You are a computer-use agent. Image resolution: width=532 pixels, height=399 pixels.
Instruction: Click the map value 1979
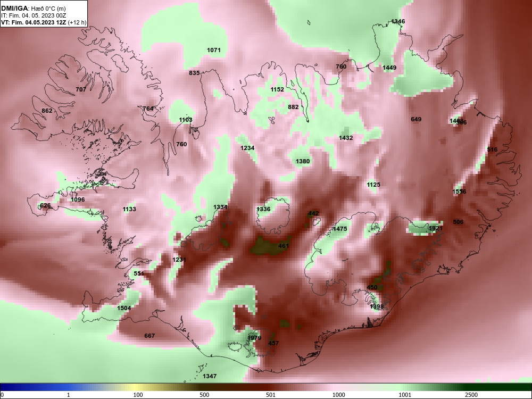[x=254, y=338]
